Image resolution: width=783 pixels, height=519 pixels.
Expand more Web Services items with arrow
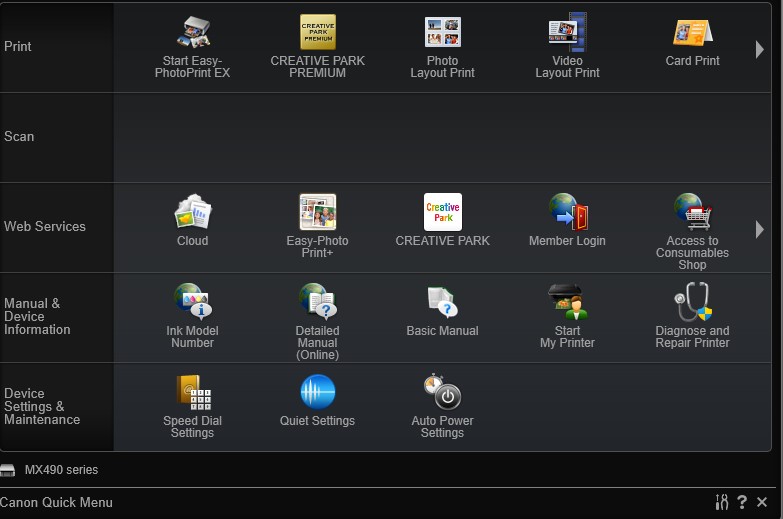760,229
